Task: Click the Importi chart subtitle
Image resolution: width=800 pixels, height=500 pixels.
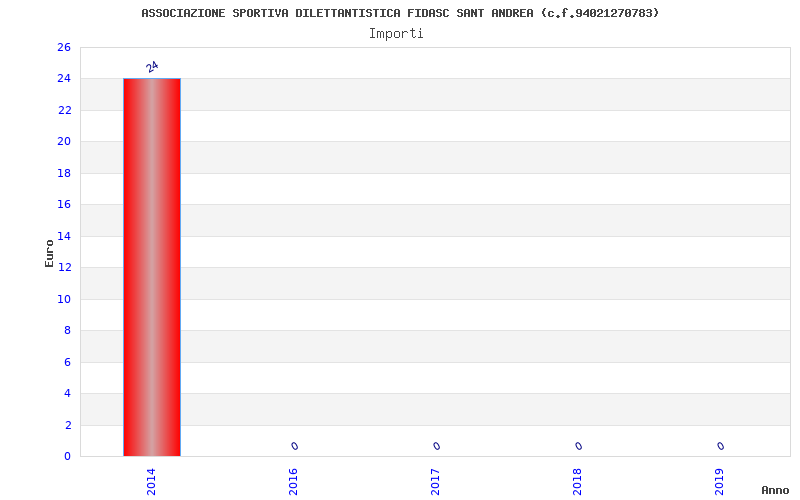Action: pos(396,34)
